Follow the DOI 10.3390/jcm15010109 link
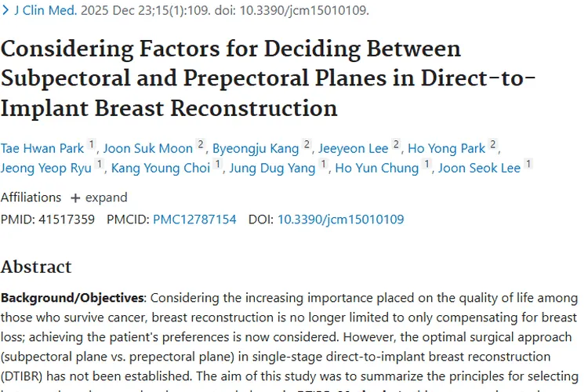Image resolution: width=588 pixels, height=392 pixels. [x=340, y=220]
